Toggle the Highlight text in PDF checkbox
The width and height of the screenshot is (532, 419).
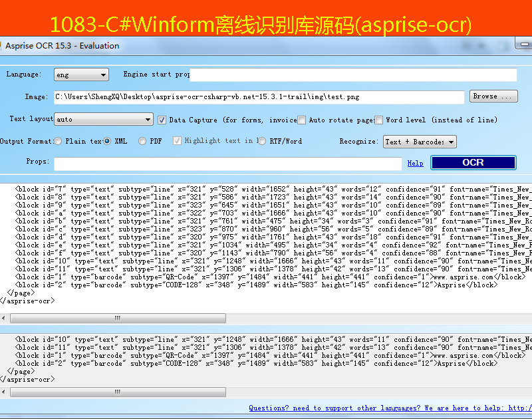[x=177, y=141]
